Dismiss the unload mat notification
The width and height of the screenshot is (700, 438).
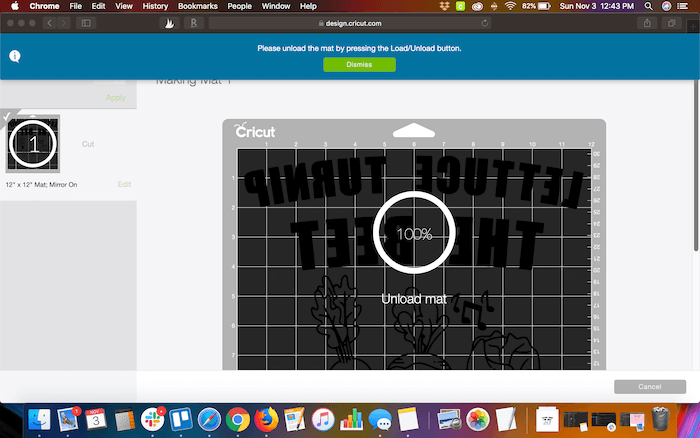(x=359, y=65)
